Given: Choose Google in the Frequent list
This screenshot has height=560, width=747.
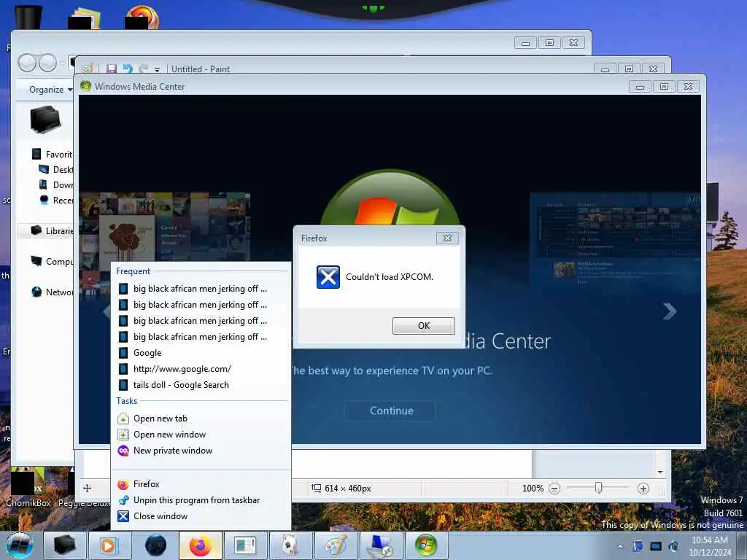Looking at the screenshot, I should coord(200,353).
